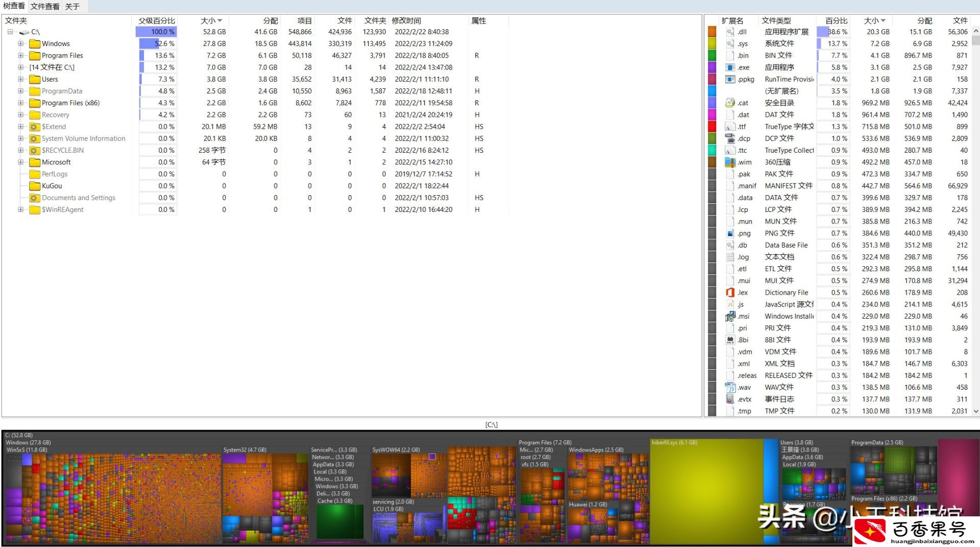Click the $WinREAgent folder icon
This screenshot has width=980, height=547.
click(35, 209)
